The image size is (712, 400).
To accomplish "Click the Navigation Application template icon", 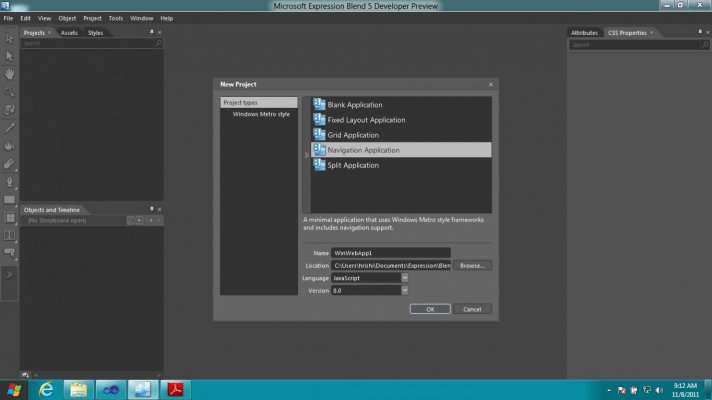I will coord(319,150).
